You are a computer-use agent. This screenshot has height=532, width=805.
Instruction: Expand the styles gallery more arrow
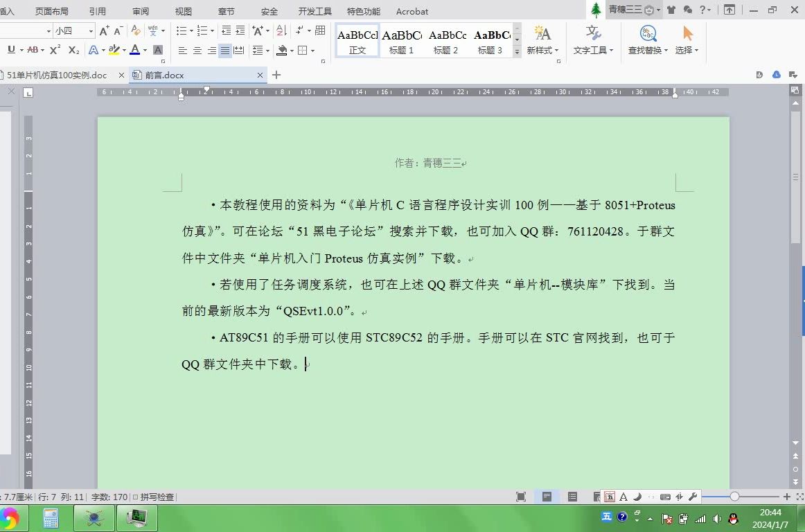click(517, 51)
